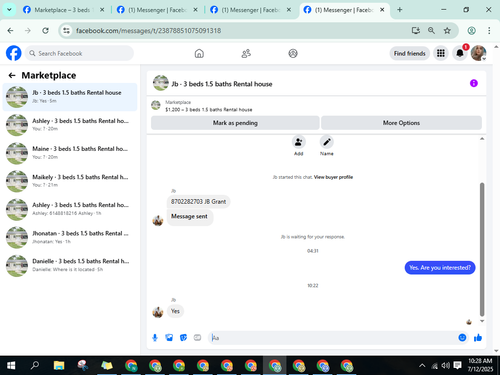This screenshot has height=375, width=500.
Task: Open the Facebook menu grid icon
Action: (441, 53)
